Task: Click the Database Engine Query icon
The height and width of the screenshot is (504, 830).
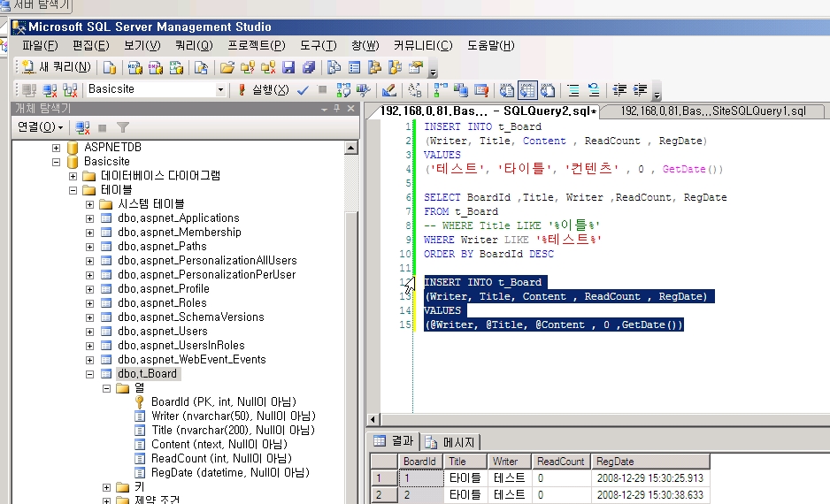Action: click(110, 67)
